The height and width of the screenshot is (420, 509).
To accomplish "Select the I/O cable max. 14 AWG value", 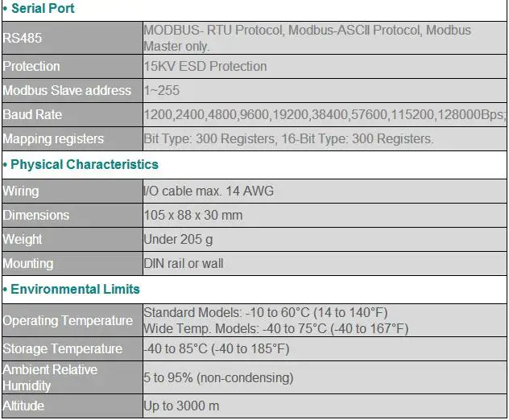I will (x=209, y=191).
